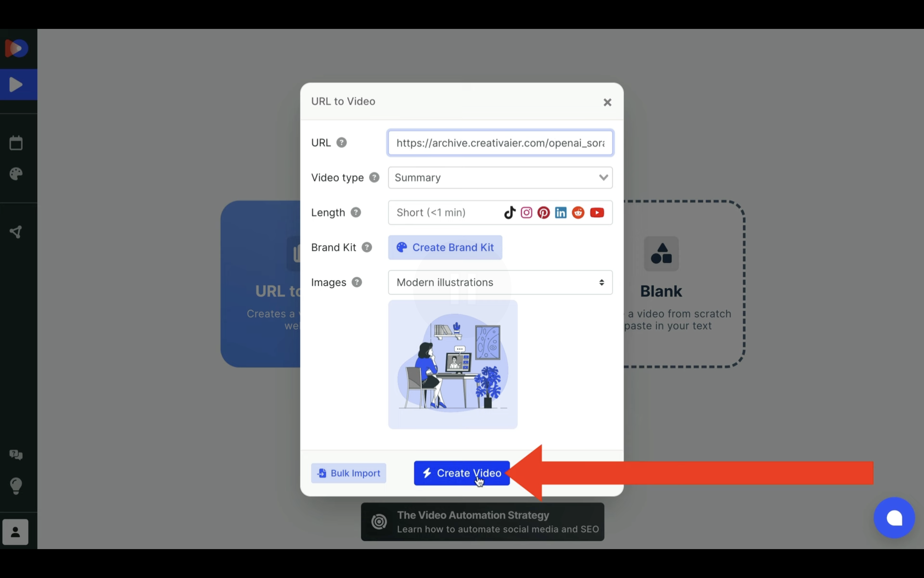Click the YouTube icon in Length field

coord(597,212)
